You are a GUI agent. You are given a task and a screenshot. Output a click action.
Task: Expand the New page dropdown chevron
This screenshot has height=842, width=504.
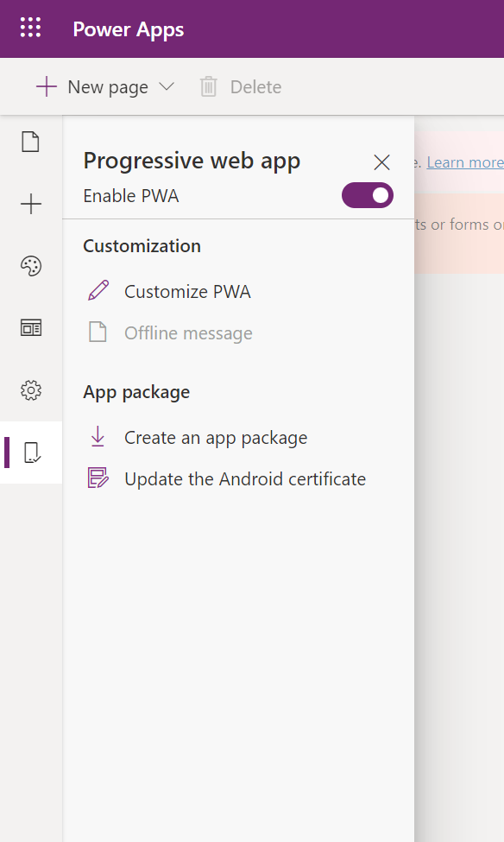(167, 86)
